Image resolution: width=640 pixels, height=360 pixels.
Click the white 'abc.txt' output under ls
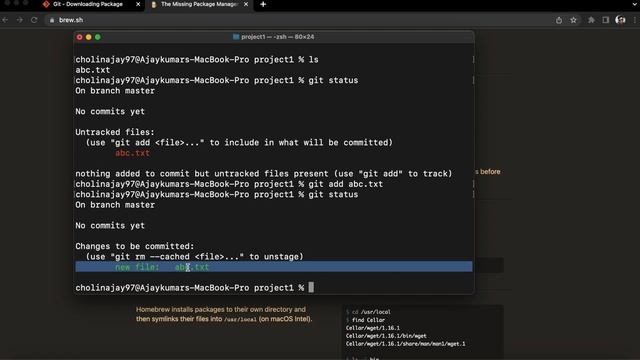point(93,70)
